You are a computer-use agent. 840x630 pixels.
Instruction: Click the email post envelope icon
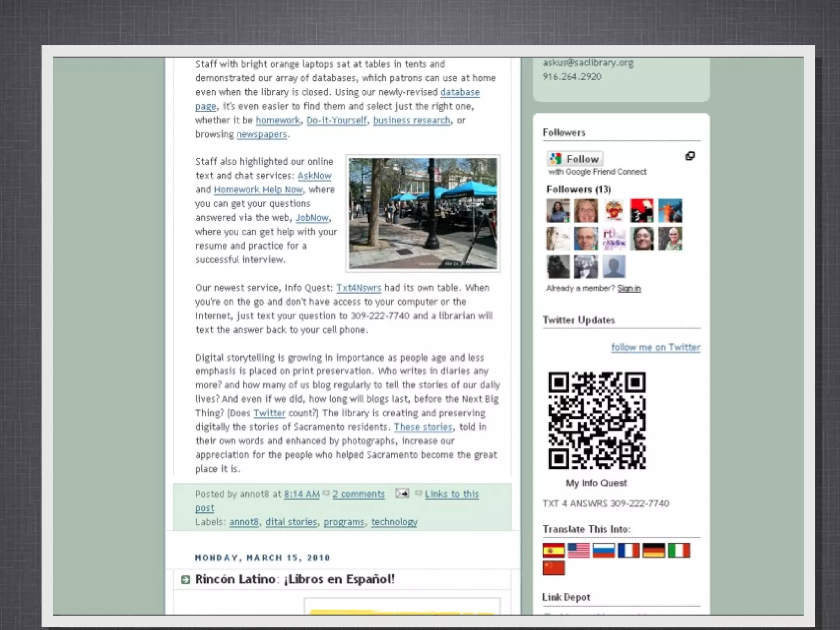click(x=402, y=493)
